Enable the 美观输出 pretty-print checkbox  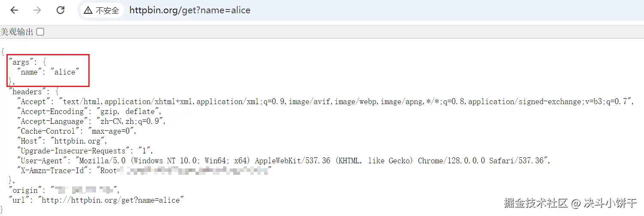pos(40,32)
